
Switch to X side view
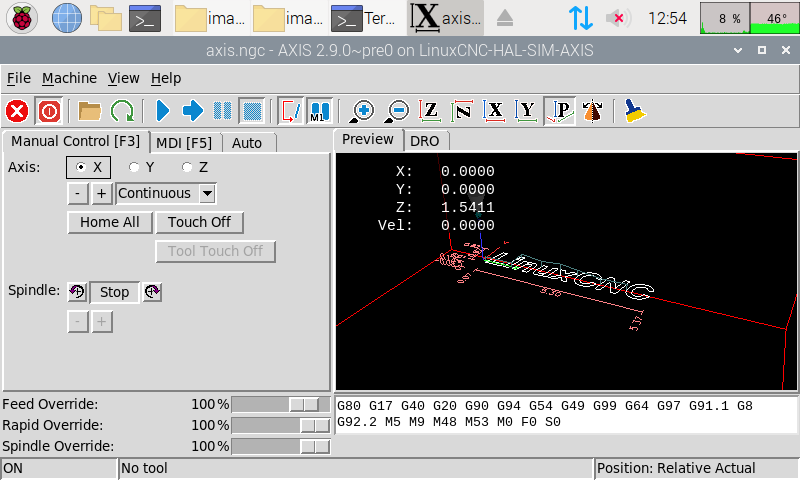point(494,111)
